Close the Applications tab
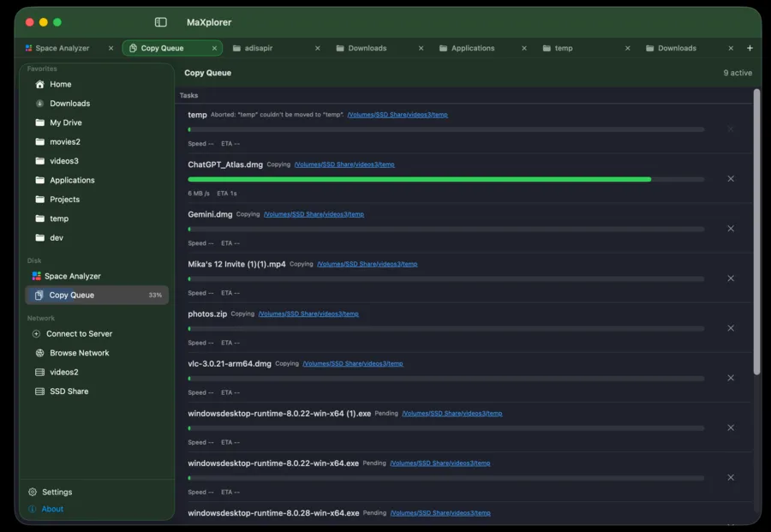Image resolution: width=771 pixels, height=532 pixels. coord(524,48)
